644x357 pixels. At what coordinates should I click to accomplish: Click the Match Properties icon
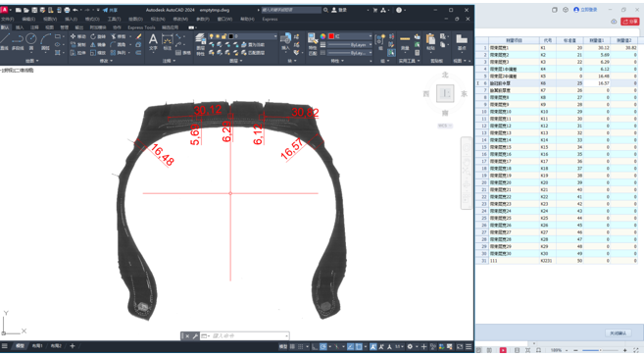(312, 44)
